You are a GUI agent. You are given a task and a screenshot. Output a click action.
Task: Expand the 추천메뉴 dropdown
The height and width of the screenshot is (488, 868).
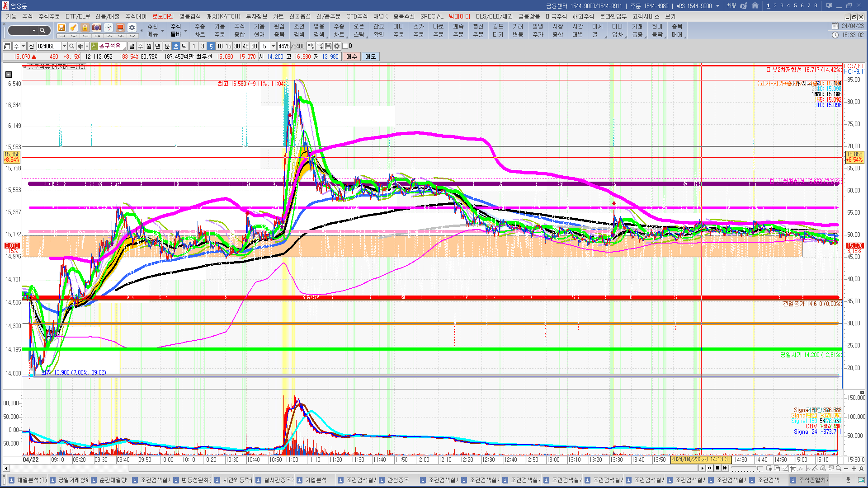pyautogui.click(x=162, y=31)
